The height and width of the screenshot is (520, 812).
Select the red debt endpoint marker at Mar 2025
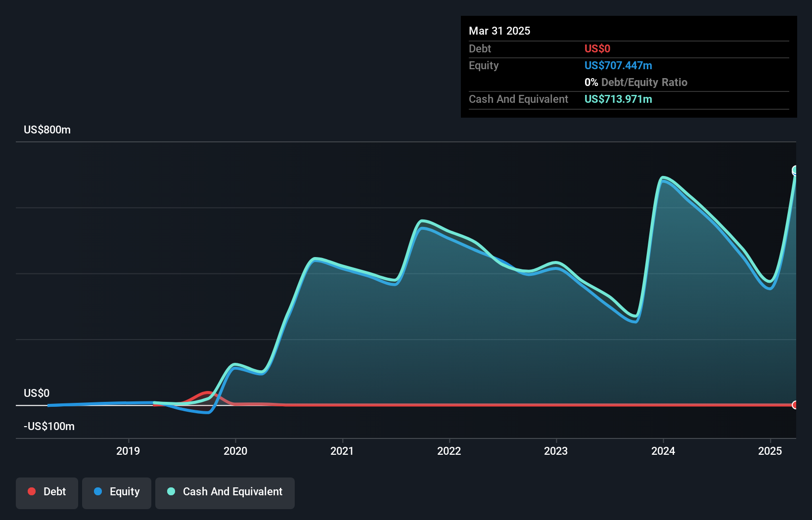coord(795,405)
